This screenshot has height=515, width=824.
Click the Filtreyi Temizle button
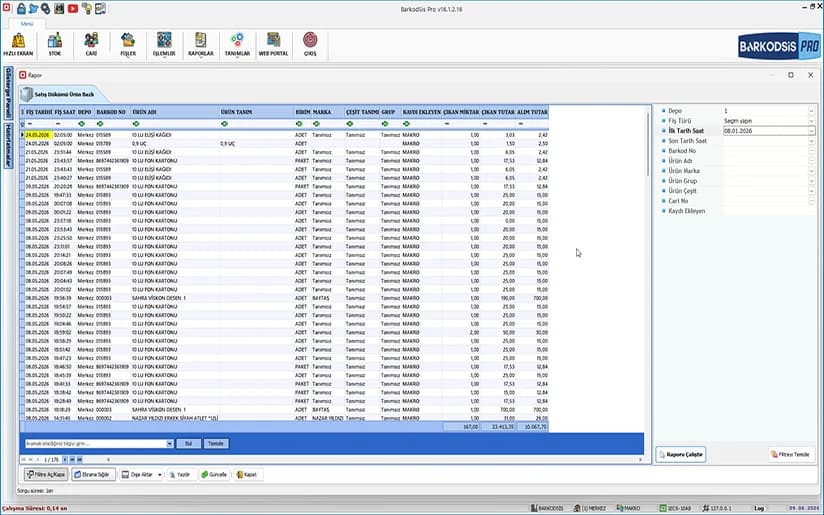[x=791, y=455]
